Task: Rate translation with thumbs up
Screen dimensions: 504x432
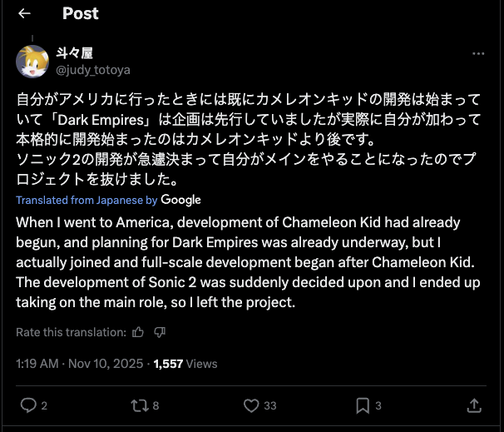Action: [138, 332]
